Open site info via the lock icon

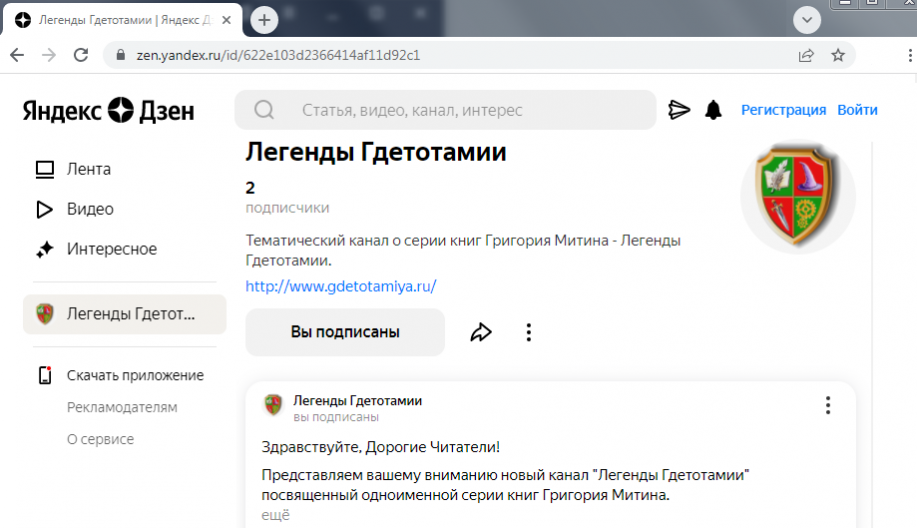(x=120, y=55)
